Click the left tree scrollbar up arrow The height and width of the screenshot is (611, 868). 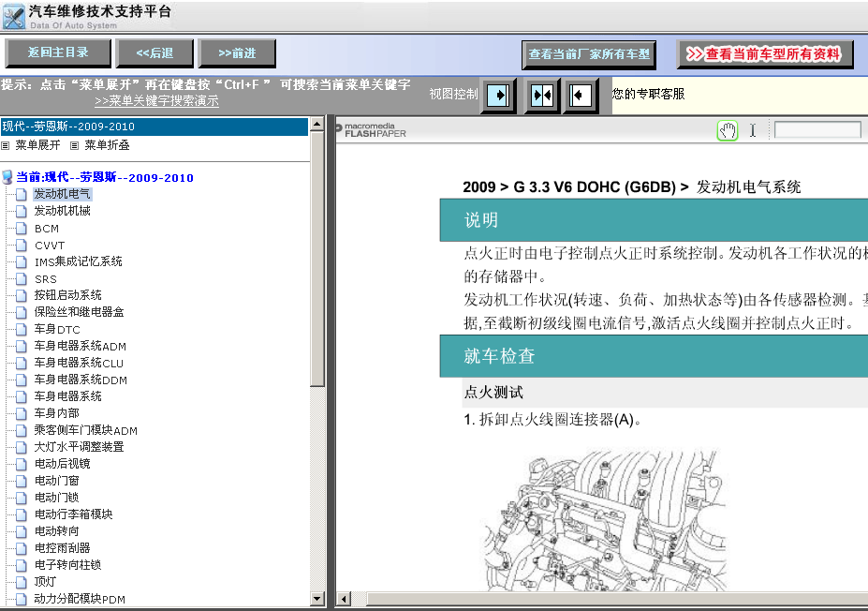pos(317,124)
